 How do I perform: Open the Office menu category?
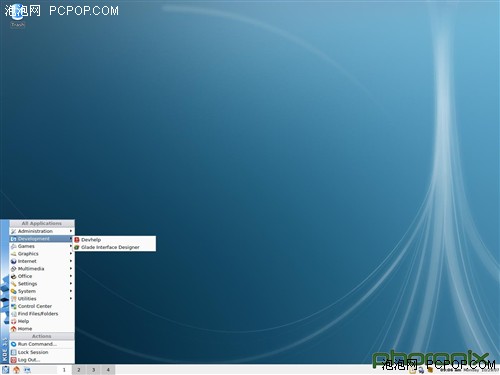pyautogui.click(x=42, y=276)
